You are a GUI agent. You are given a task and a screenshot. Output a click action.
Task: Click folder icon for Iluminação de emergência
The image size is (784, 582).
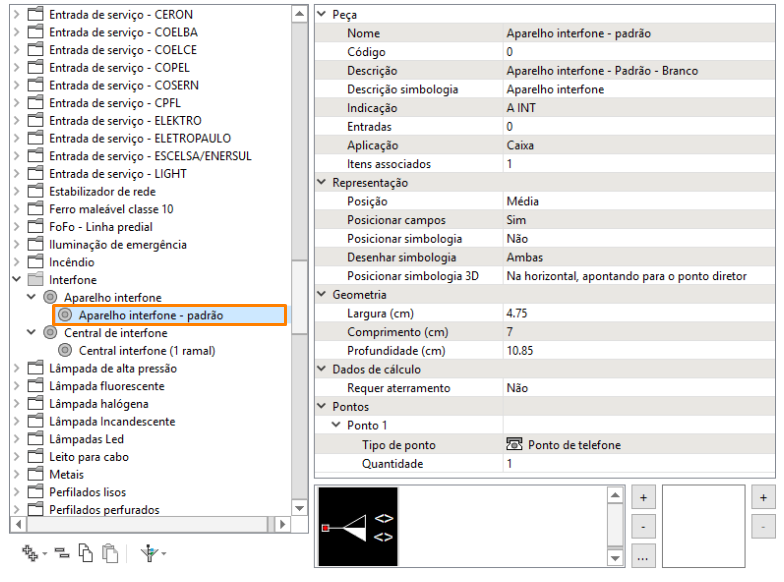click(x=35, y=244)
